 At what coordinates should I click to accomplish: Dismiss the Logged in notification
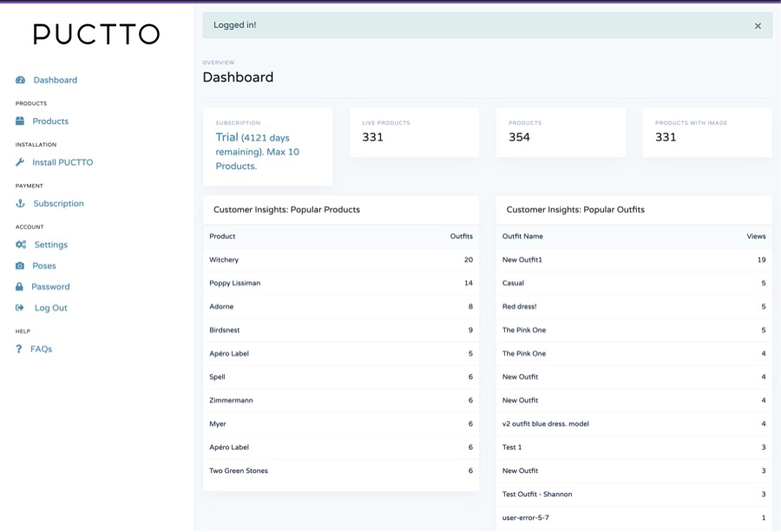pos(758,26)
